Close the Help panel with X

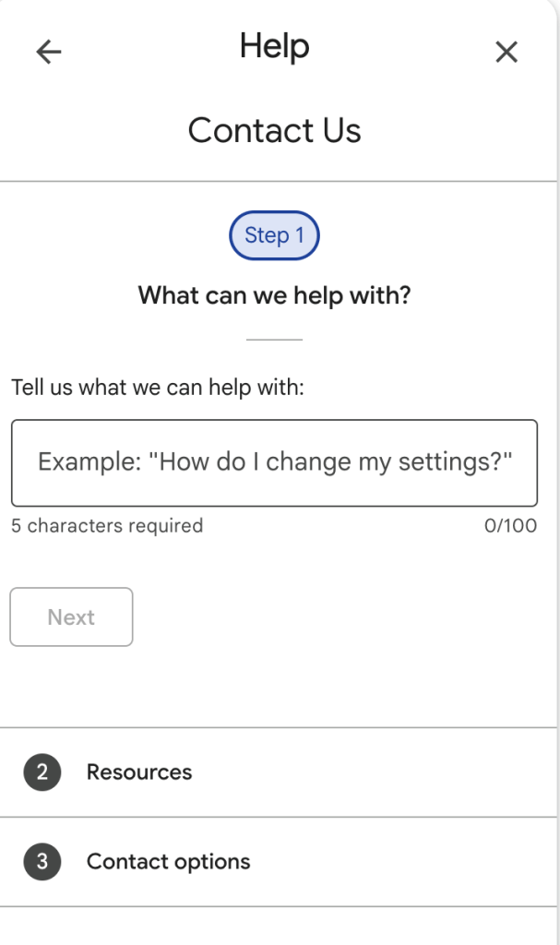[506, 53]
